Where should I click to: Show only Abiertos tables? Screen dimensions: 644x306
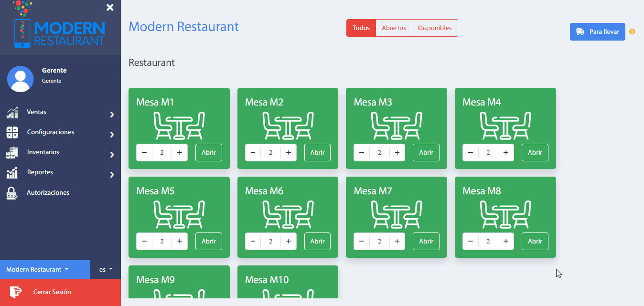(394, 28)
